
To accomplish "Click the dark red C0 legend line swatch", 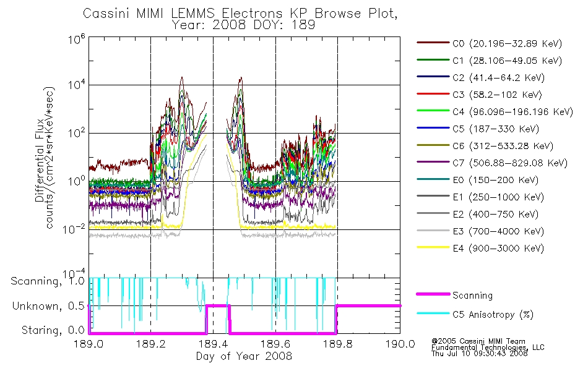I will [433, 43].
